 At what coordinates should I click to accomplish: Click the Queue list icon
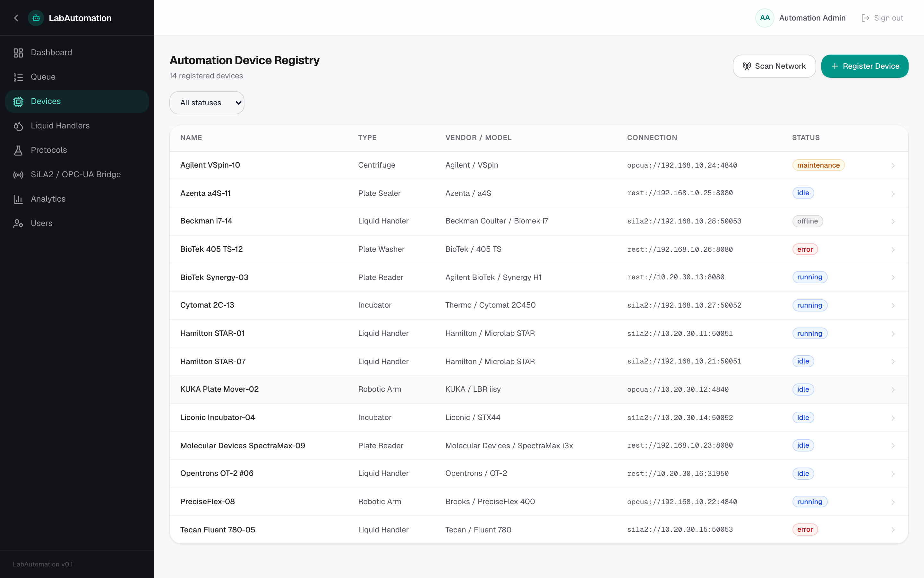click(18, 77)
